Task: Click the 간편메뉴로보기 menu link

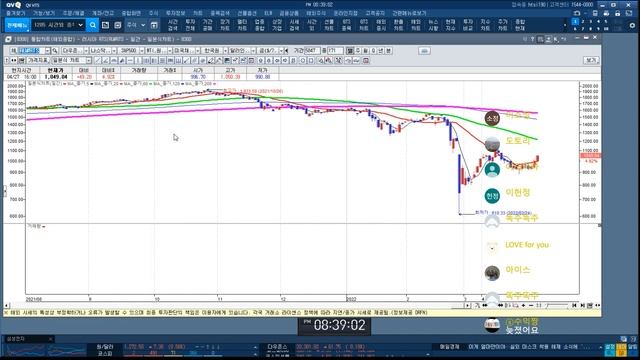Action: 409,13
